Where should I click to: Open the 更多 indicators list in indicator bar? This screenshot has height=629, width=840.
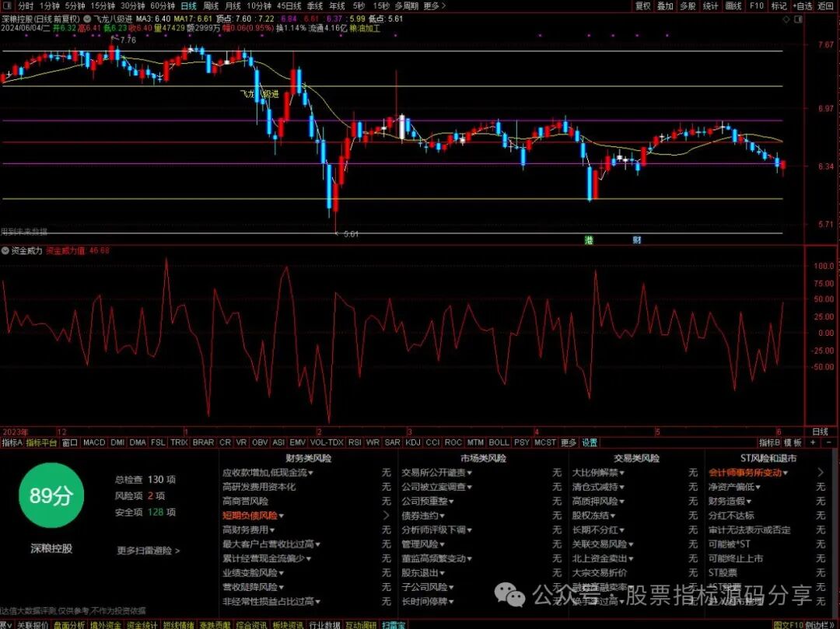569,442
